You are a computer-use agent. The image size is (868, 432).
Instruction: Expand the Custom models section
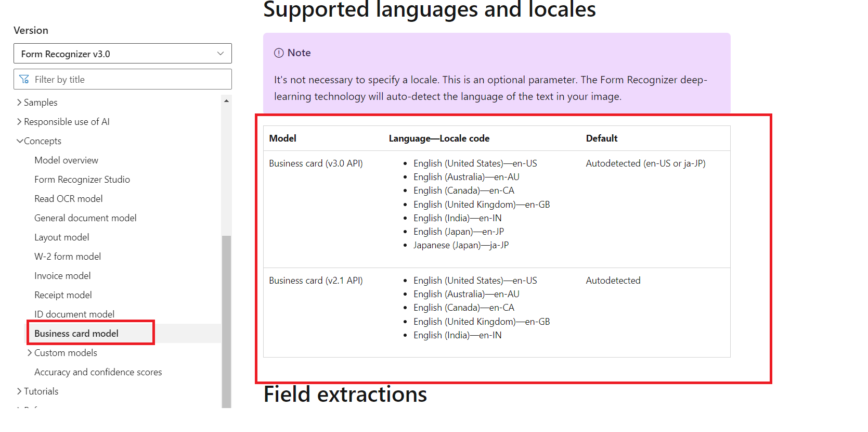62,353
